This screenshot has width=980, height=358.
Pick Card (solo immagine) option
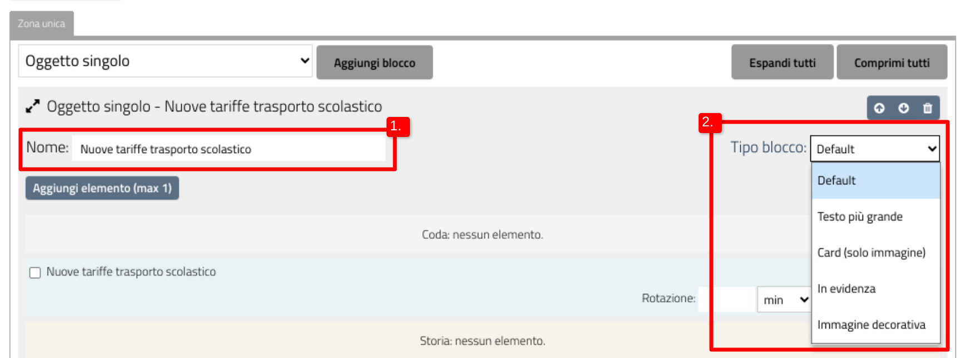(875, 253)
